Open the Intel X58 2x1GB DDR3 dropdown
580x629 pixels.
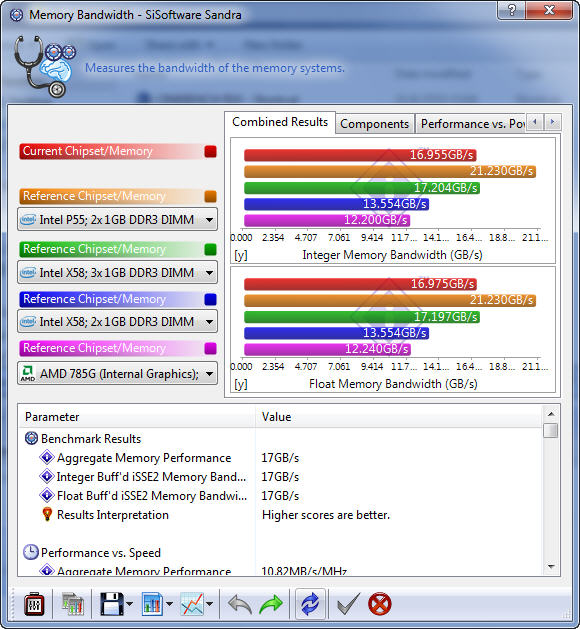[x=117, y=321]
